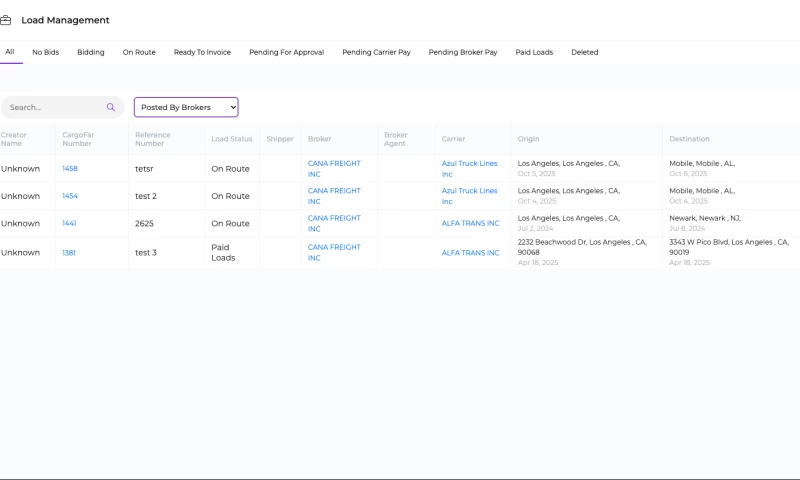
Task: Open CANA FREIGHT INC broker in row 1454
Action: point(334,196)
